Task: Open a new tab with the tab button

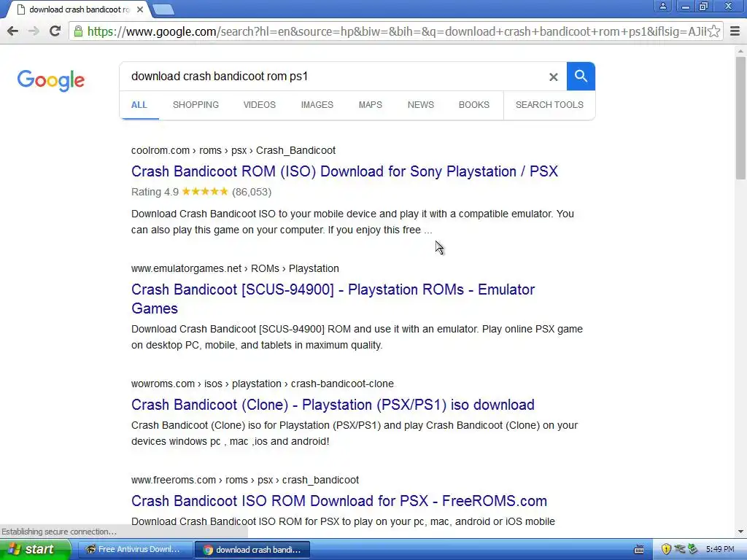Action: click(163, 9)
